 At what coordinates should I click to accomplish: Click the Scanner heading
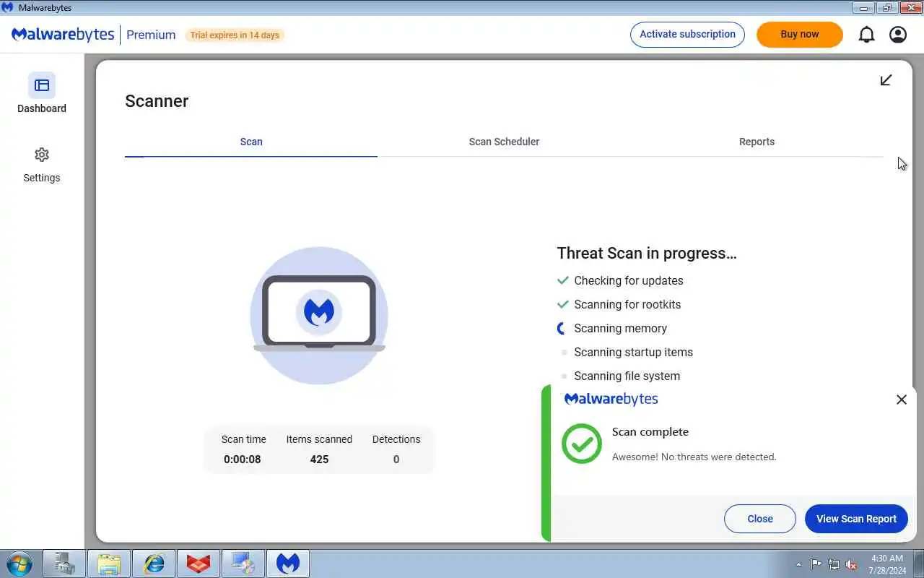(157, 101)
